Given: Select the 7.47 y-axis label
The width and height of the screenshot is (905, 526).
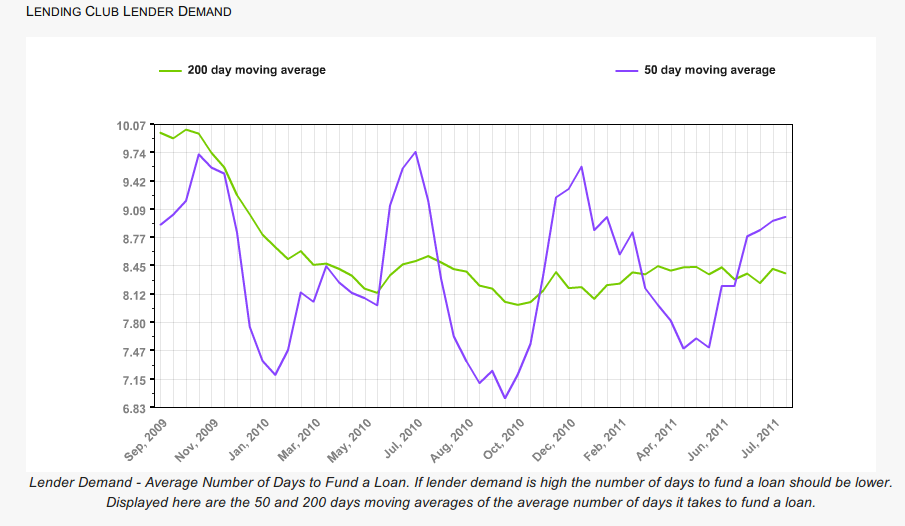Looking at the screenshot, I should tap(134, 352).
